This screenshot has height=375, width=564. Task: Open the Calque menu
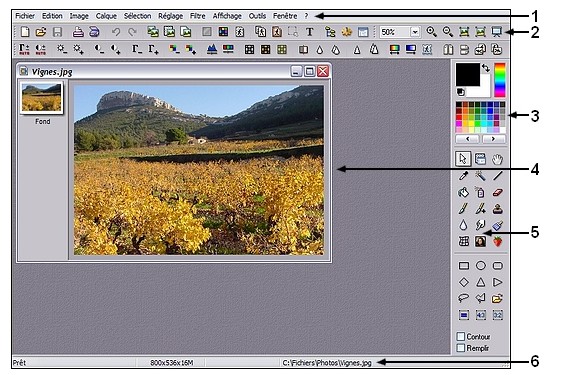[x=106, y=16]
